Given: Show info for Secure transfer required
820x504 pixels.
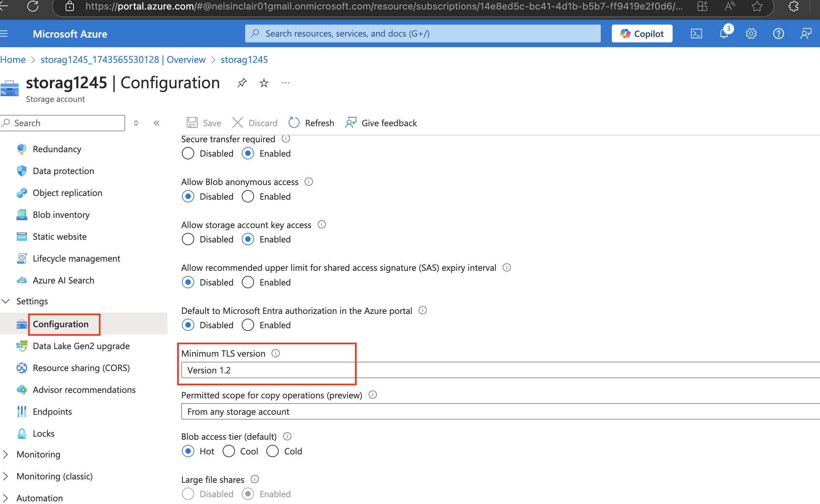Looking at the screenshot, I should tap(286, 139).
